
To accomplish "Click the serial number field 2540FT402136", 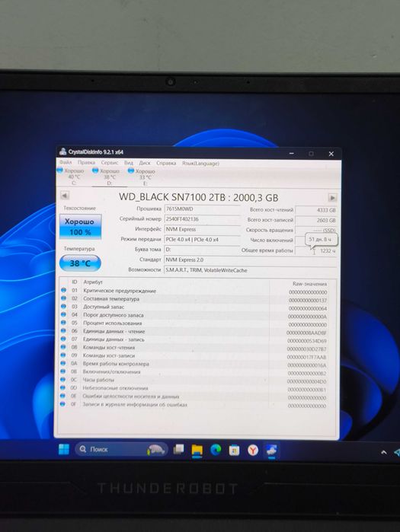I will click(202, 219).
